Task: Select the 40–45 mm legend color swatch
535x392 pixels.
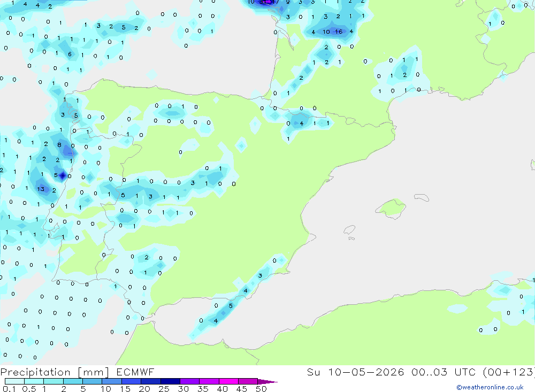Action: (228, 381)
